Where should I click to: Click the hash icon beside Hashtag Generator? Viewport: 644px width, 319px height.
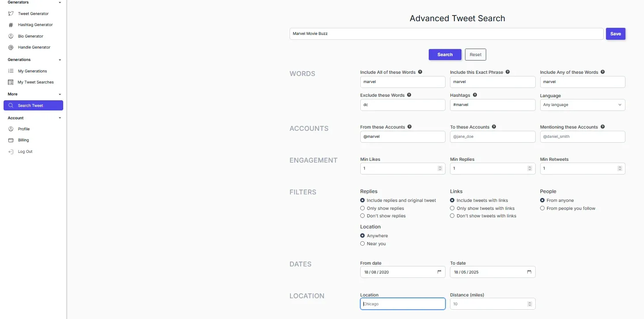pos(11,25)
